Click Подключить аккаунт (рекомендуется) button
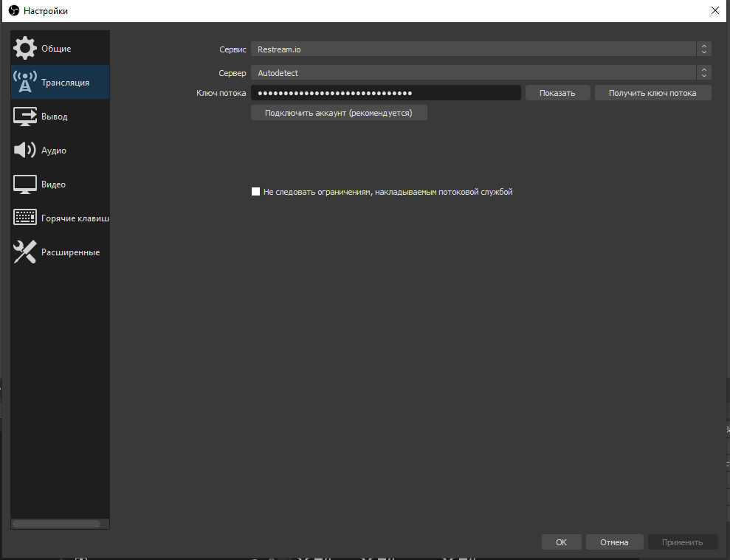Screen dimensions: 730x560 point(339,113)
